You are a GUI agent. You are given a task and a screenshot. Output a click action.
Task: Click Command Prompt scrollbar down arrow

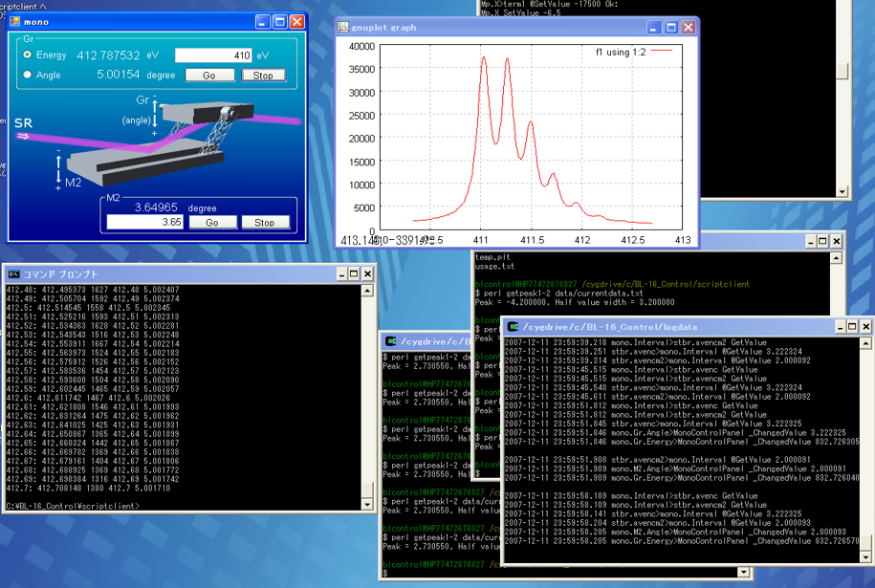(367, 504)
